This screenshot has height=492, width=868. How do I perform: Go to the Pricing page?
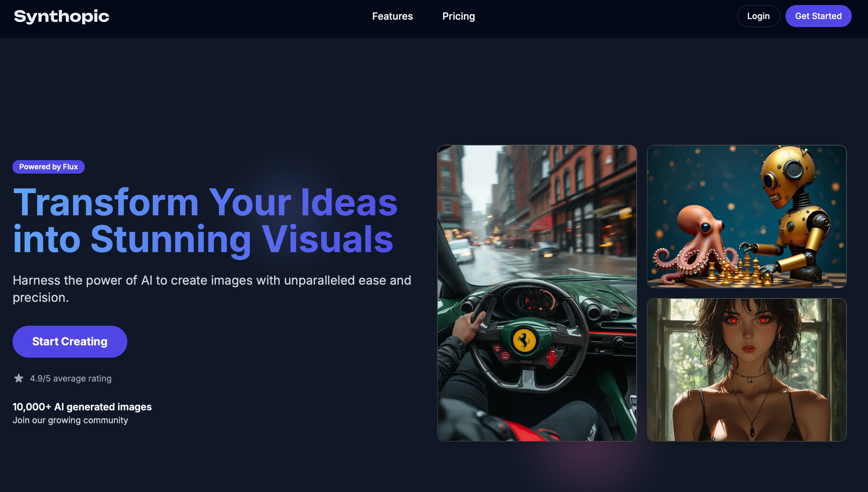point(458,16)
